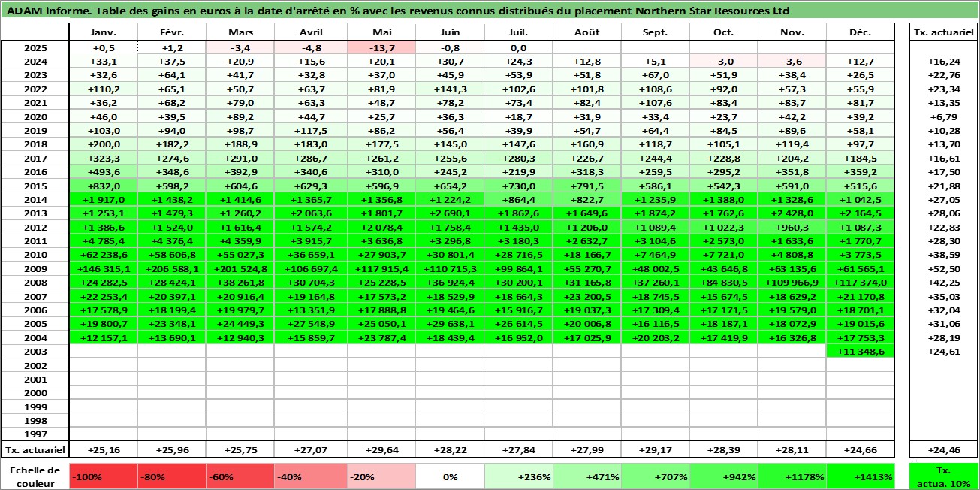Click the Tx. actuariel bottom row label
The image size is (980, 490).
pyautogui.click(x=35, y=450)
